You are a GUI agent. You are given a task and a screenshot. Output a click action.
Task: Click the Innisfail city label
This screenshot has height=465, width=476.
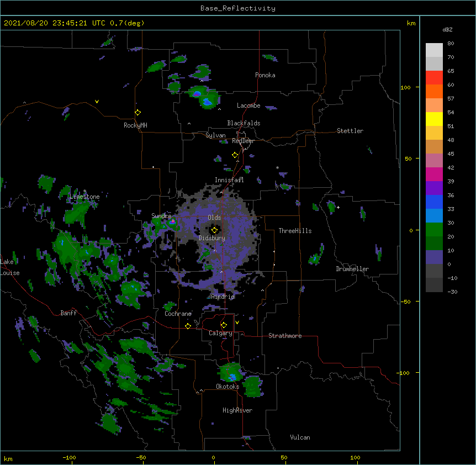click(229, 180)
